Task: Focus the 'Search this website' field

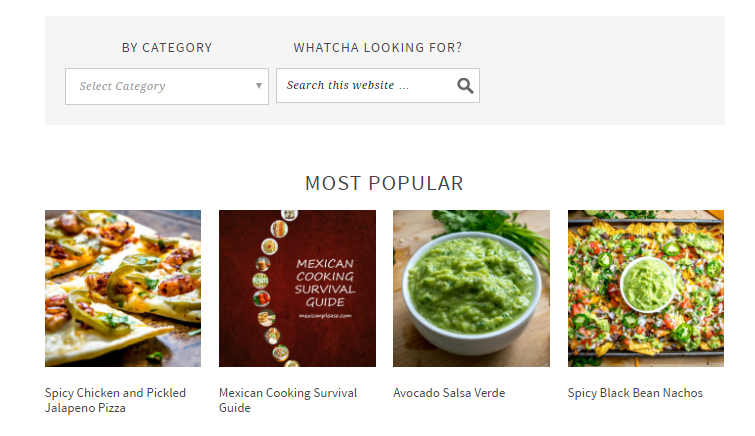Action: point(365,86)
